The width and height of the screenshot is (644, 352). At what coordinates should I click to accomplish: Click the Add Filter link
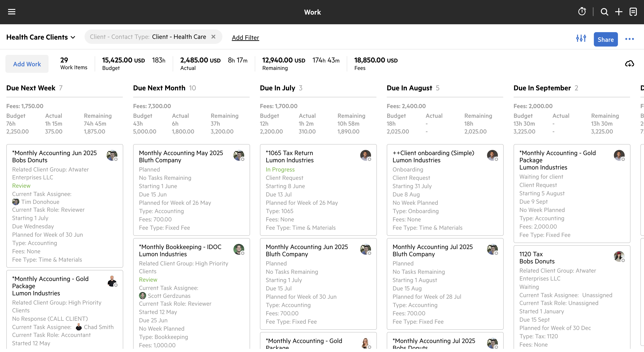click(245, 38)
